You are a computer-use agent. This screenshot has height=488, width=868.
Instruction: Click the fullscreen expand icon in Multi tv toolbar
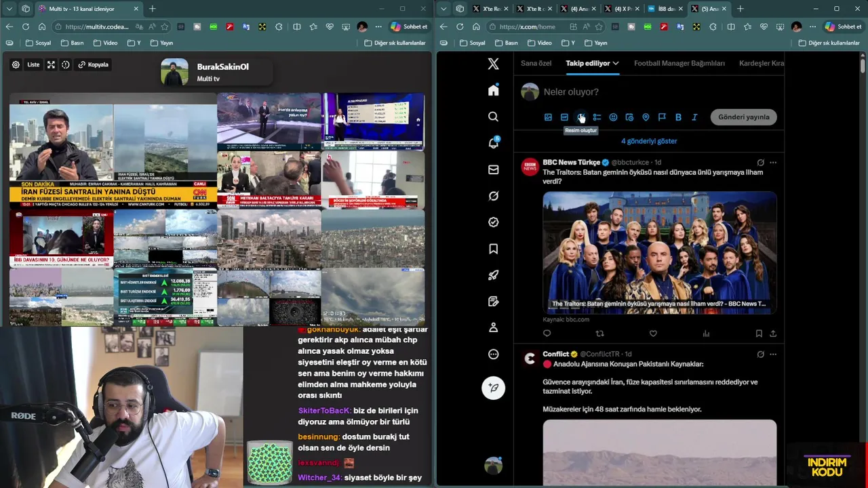click(51, 65)
